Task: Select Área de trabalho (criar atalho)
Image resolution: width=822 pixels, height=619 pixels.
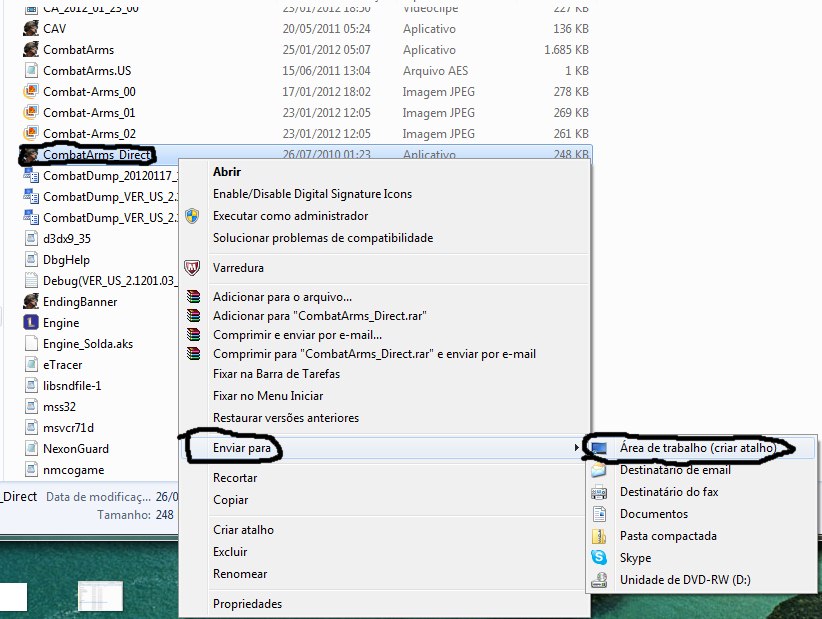Action: pyautogui.click(x=698, y=448)
